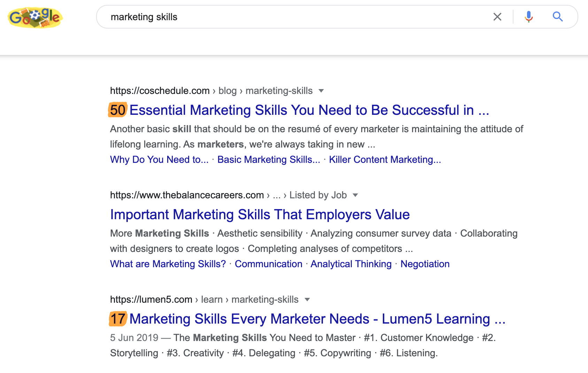Screen dimensions: 588x373
Task: Open the 50 Essential Marketing Skills result
Action: click(300, 110)
